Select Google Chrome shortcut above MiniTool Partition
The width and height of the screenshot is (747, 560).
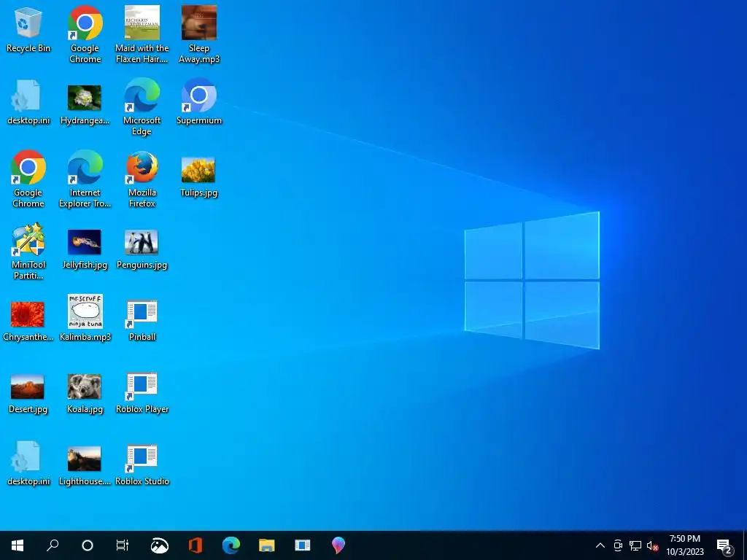28,179
